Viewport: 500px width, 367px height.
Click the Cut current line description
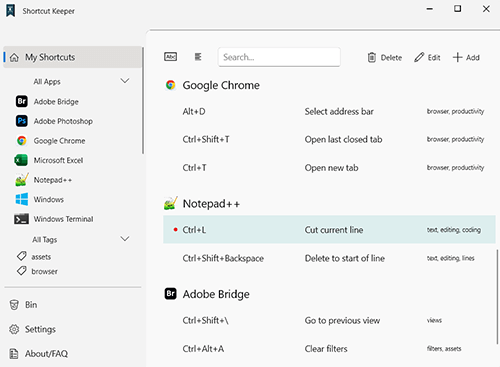[334, 230]
